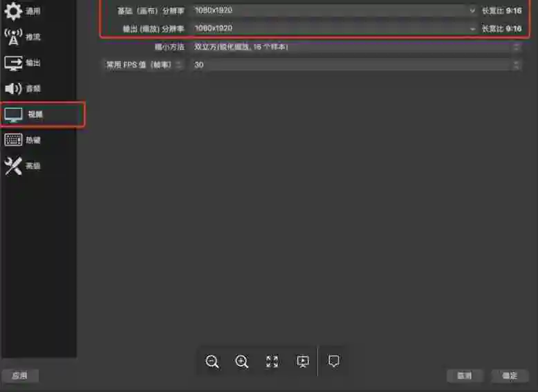This screenshot has width=538, height=392.
Task: Click the zoom in magnifier icon
Action: pos(241,362)
